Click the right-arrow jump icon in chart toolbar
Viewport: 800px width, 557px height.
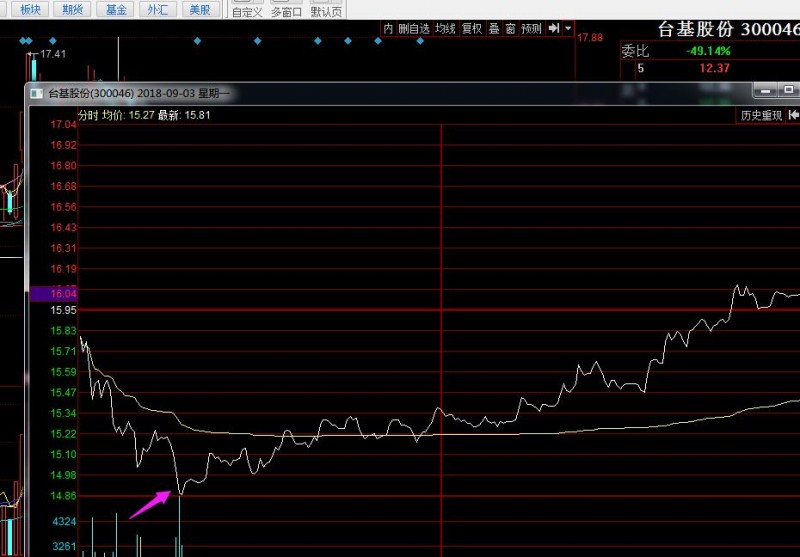(554, 29)
